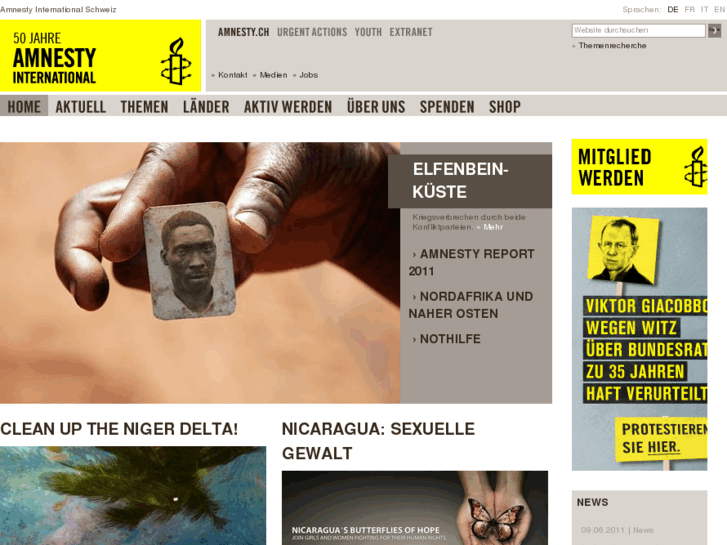
Task: Select Urgent Actions in top navigation
Action: pyautogui.click(x=312, y=32)
